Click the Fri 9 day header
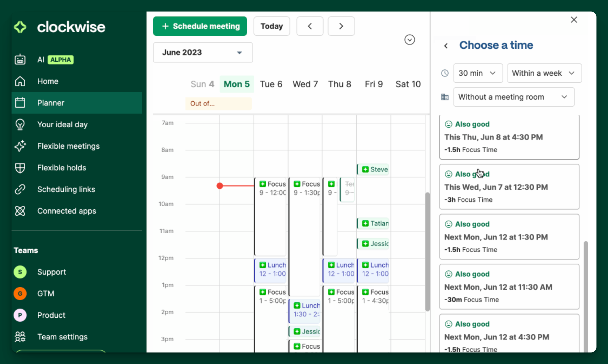Screen dimensions: 608x364 click(374, 84)
